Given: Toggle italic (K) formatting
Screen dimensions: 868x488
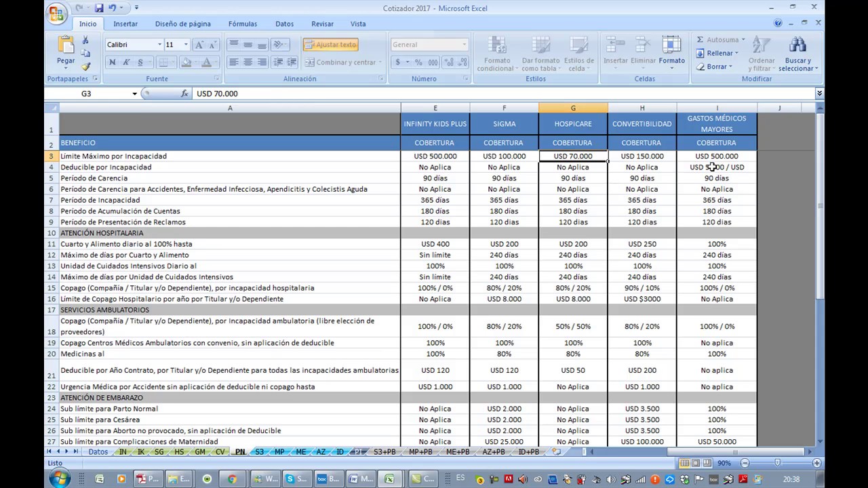Looking at the screenshot, I should [x=126, y=62].
